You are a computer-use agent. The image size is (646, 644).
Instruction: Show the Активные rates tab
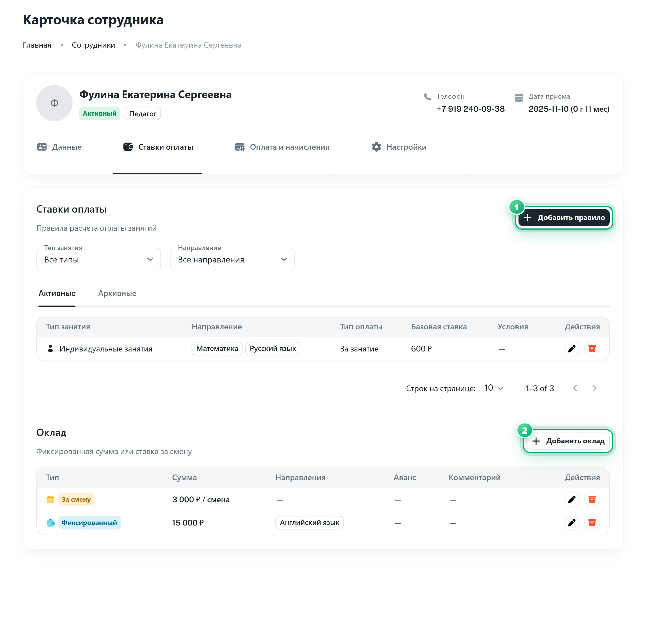tap(57, 293)
